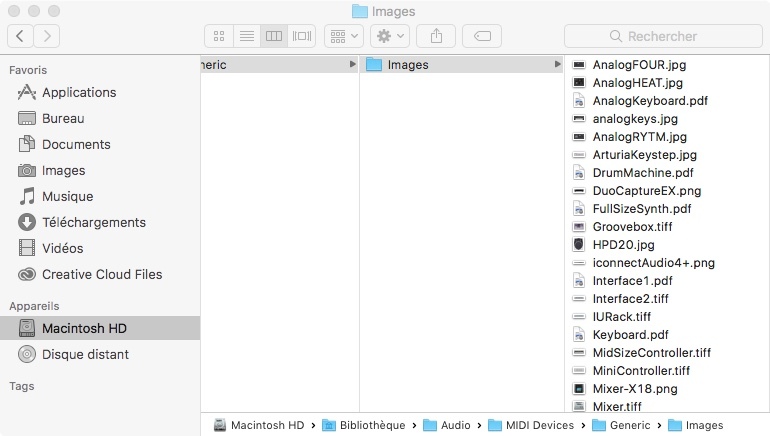The height and width of the screenshot is (436, 770).
Task: Expand the Images folder column arrow
Action: pyautogui.click(x=557, y=65)
